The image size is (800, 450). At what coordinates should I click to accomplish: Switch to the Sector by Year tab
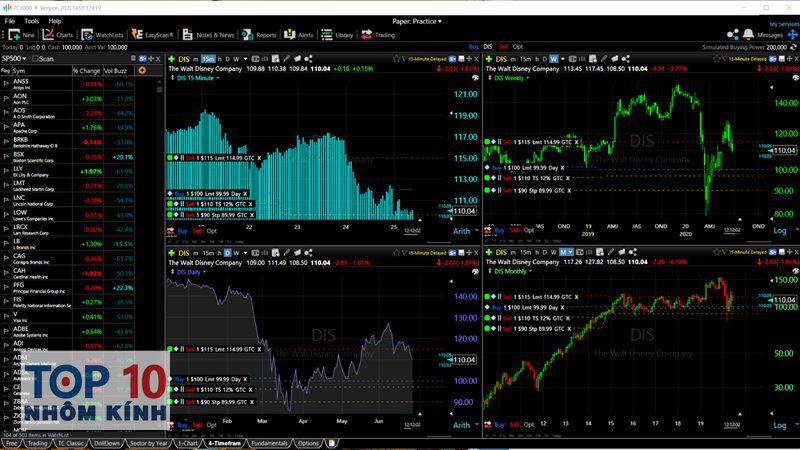coord(148,443)
